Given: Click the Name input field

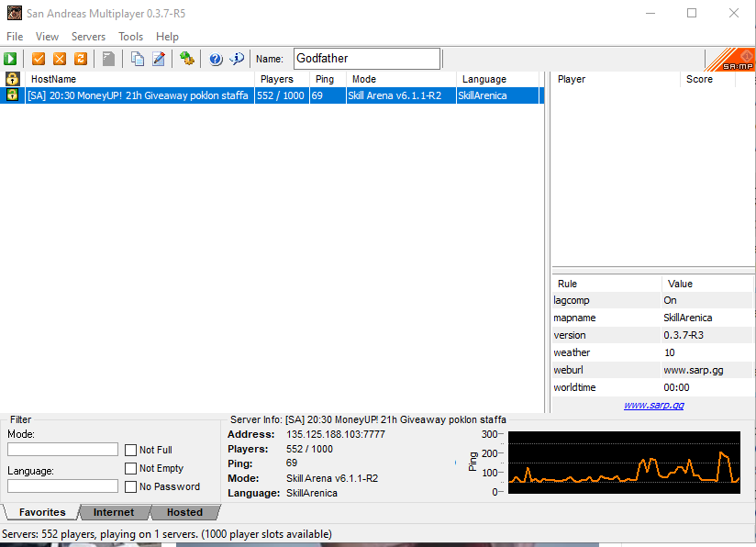Looking at the screenshot, I should [366, 59].
